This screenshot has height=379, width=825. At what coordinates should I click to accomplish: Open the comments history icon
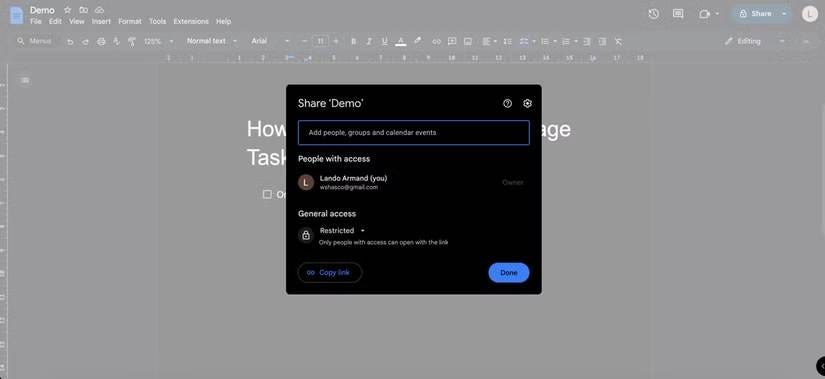(678, 14)
